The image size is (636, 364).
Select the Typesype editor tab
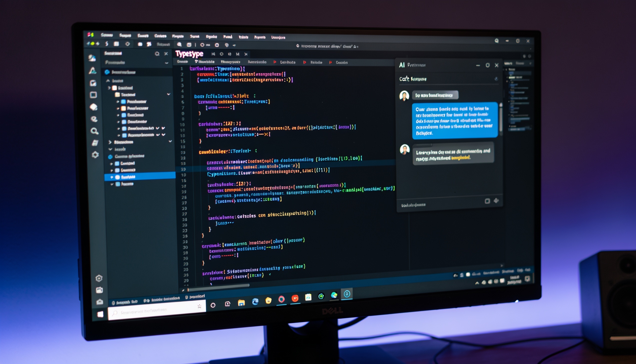pyautogui.click(x=189, y=54)
